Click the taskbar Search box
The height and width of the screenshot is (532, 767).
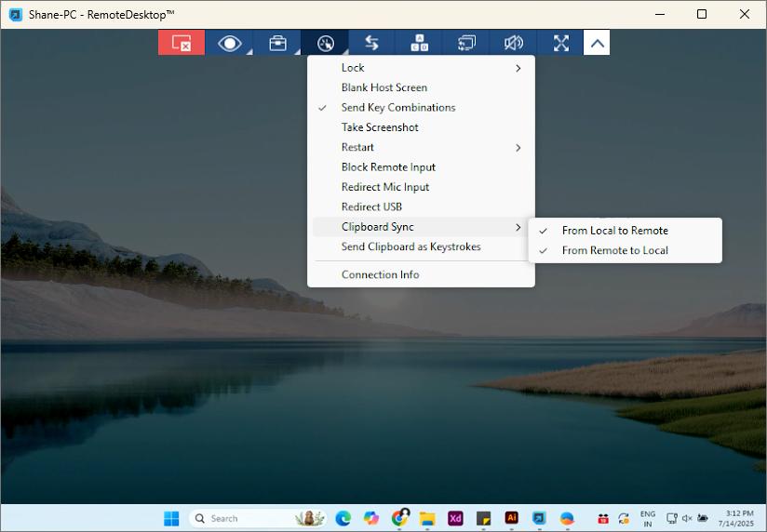coord(242,518)
